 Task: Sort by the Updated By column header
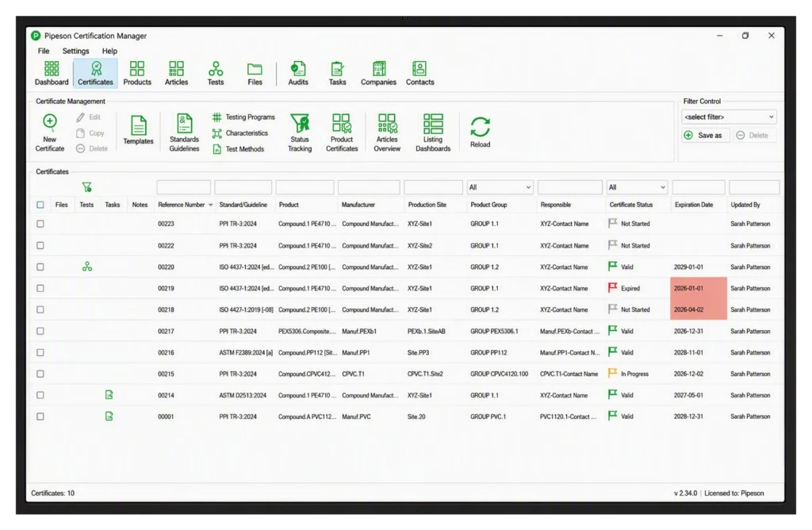pos(745,205)
